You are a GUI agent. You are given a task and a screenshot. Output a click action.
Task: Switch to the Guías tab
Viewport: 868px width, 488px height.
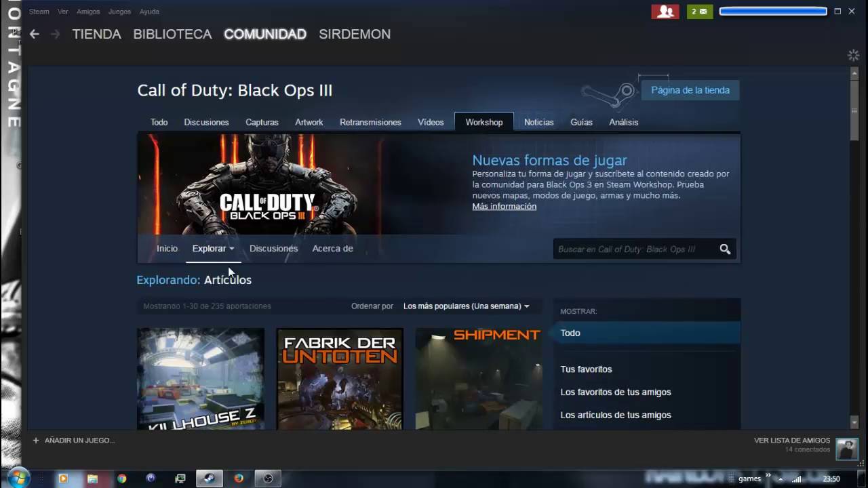pyautogui.click(x=581, y=122)
